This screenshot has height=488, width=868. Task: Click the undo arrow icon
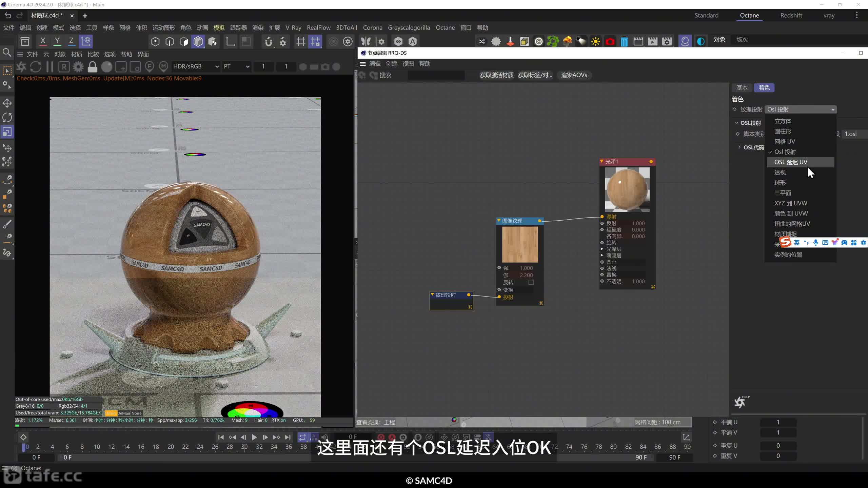coord(8,15)
